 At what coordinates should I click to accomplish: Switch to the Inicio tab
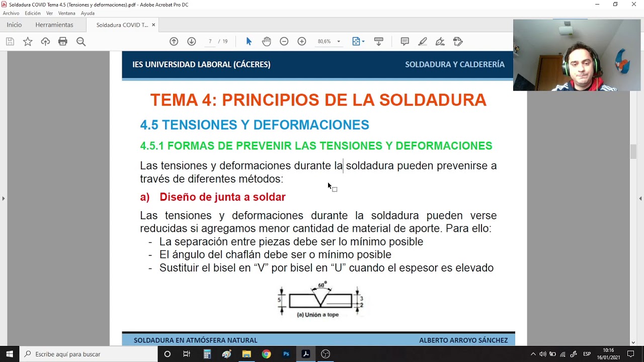[x=14, y=25]
